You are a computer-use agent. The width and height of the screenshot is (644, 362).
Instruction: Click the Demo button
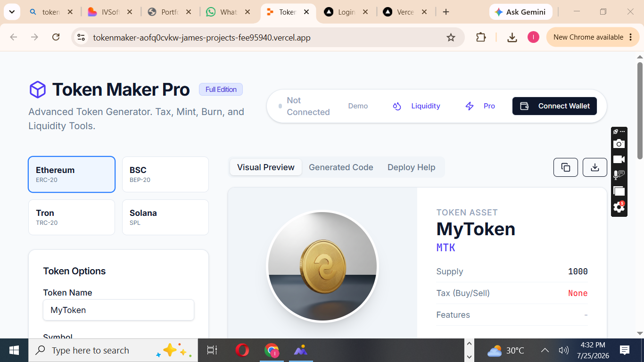[x=358, y=106]
